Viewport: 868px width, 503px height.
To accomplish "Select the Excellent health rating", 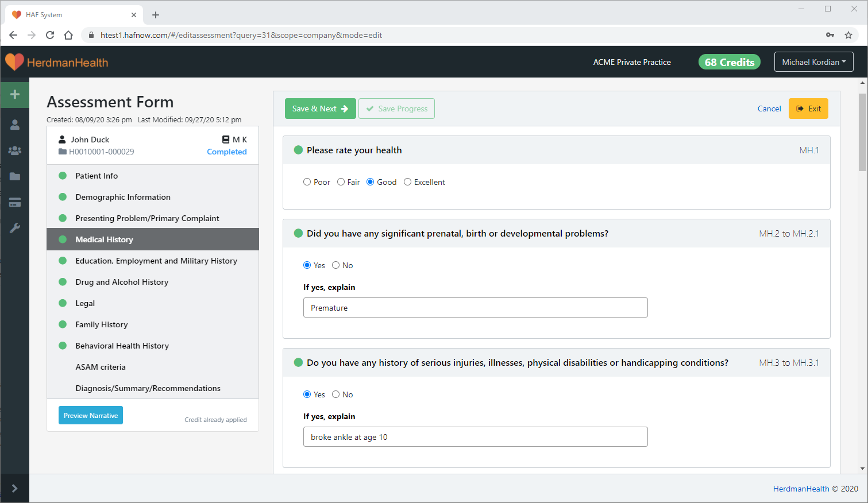I will click(x=407, y=182).
